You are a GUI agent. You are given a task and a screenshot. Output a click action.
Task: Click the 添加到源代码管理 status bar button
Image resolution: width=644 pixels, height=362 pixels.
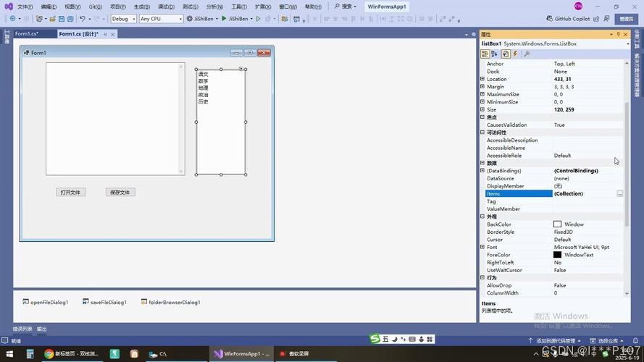pyautogui.click(x=554, y=341)
